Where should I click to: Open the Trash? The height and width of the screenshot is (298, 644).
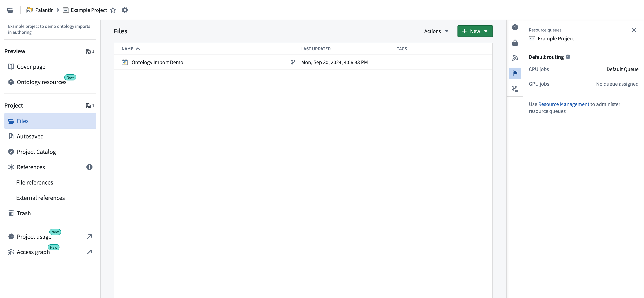[x=24, y=213]
